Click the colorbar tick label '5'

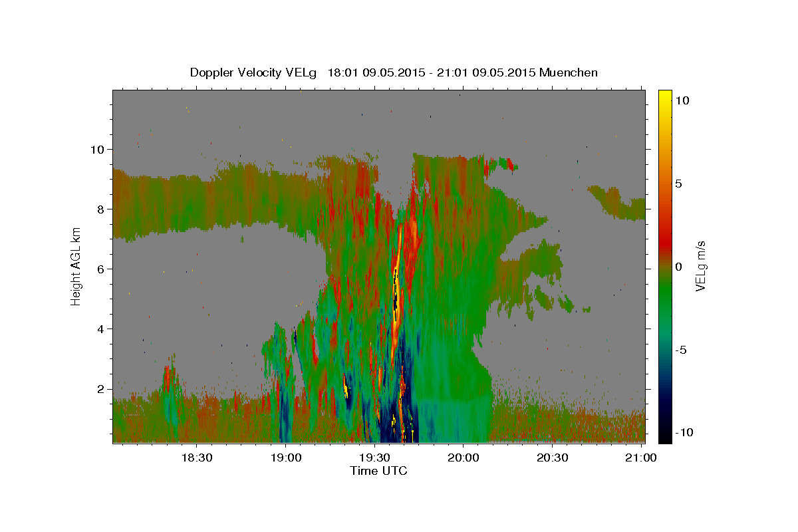click(679, 184)
